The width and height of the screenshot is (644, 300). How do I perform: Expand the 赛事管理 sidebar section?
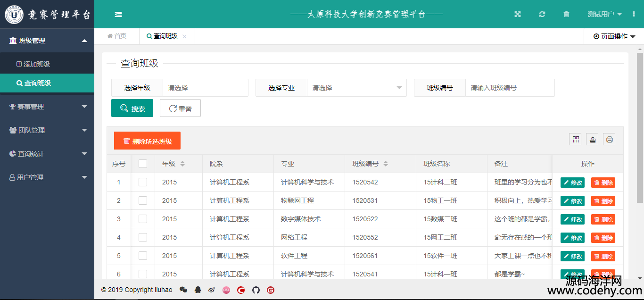click(47, 107)
